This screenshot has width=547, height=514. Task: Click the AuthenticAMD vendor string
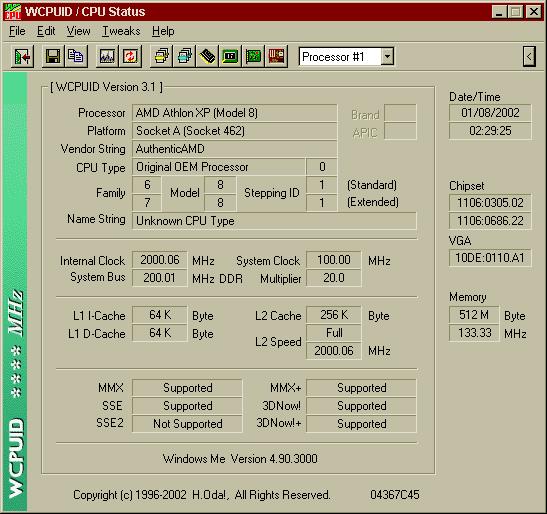click(x=234, y=149)
